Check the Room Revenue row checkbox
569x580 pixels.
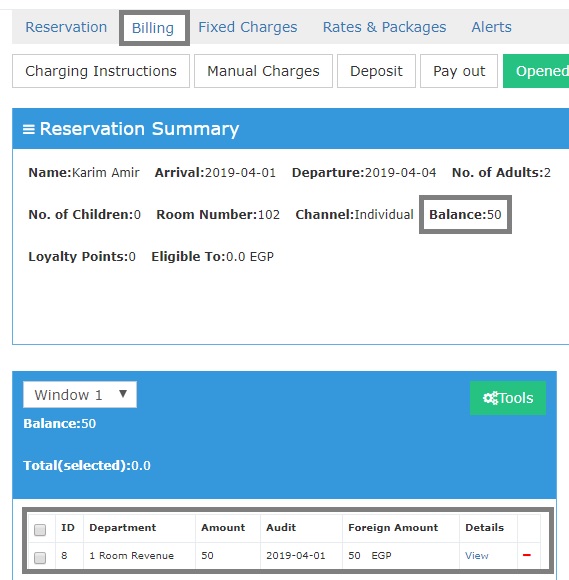tap(40, 557)
